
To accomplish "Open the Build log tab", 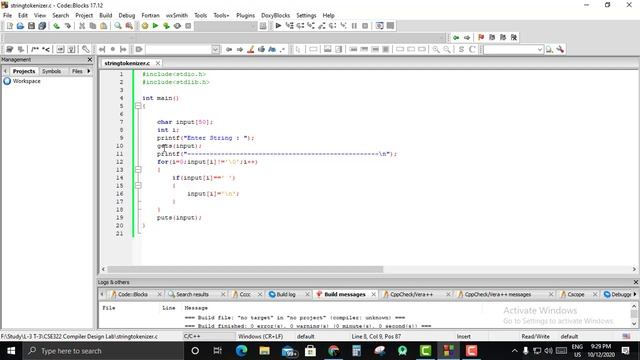I will [x=285, y=294].
